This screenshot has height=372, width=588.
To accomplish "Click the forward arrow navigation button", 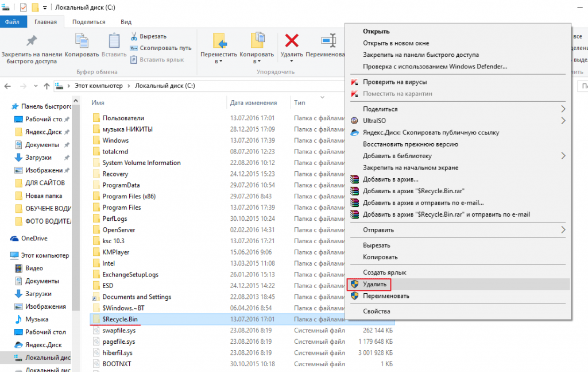I will click(23, 86).
